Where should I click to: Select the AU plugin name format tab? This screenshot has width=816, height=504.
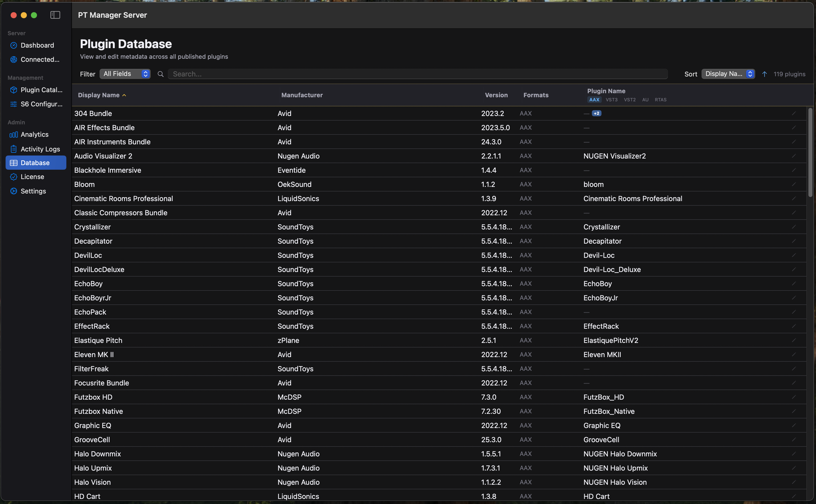[x=645, y=100]
